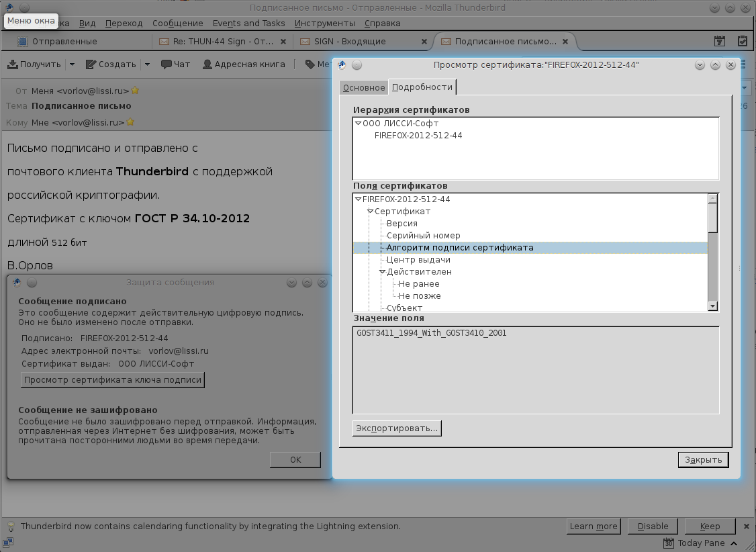Open the Справка menu
This screenshot has height=552, width=756.
click(x=382, y=23)
